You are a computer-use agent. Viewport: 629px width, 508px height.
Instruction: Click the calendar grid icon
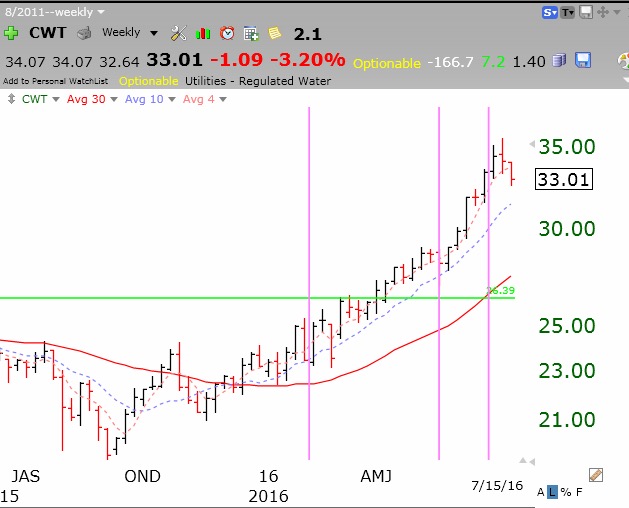coord(251,33)
